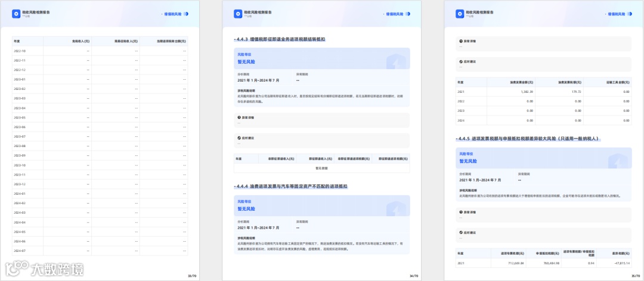Click the report logo icon on page 35

[460, 14]
